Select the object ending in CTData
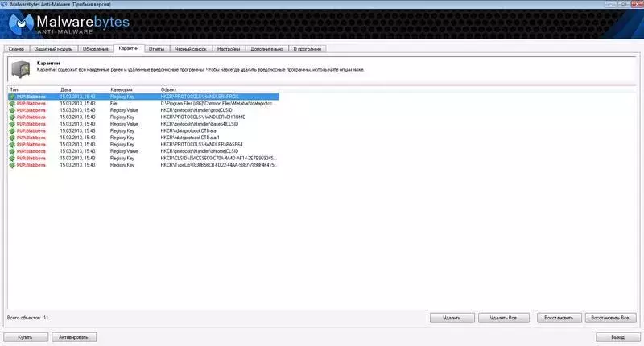 coord(188,131)
